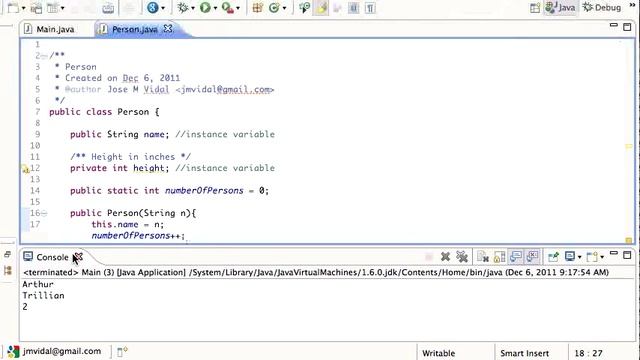Toggle Show Console on Standard Error
The width and height of the screenshot is (640, 360).
532,256
